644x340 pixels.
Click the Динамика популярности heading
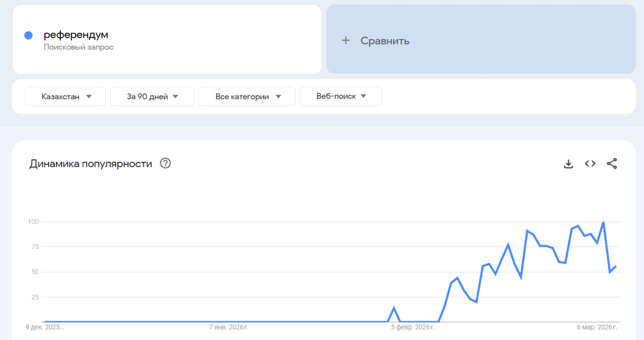click(x=91, y=164)
